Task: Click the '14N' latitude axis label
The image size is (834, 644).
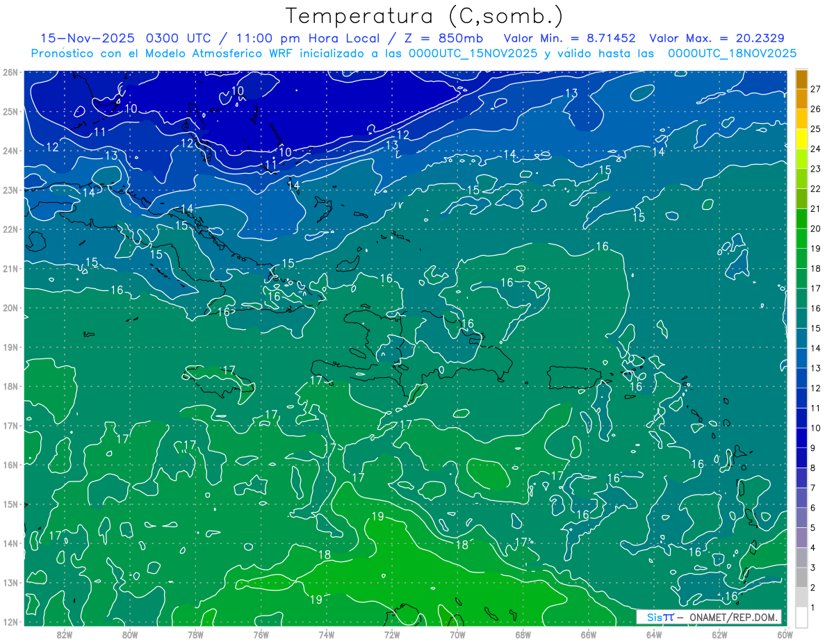Action: click(10, 543)
